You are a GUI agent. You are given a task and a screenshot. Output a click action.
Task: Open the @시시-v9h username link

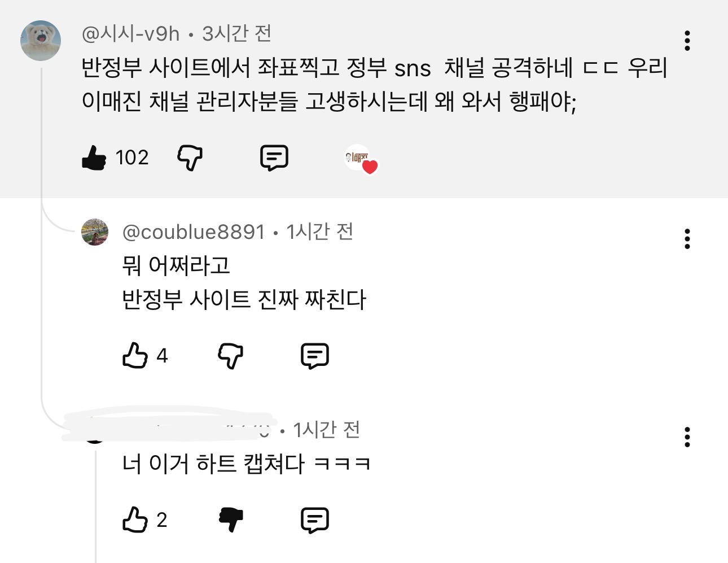130,34
